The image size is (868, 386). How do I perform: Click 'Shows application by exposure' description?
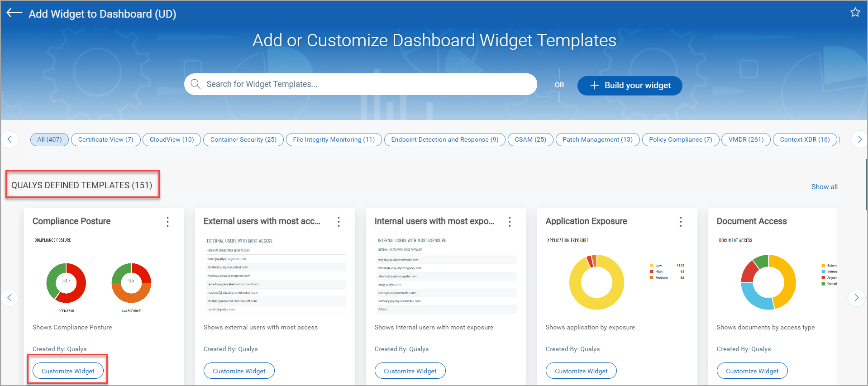[x=590, y=327]
